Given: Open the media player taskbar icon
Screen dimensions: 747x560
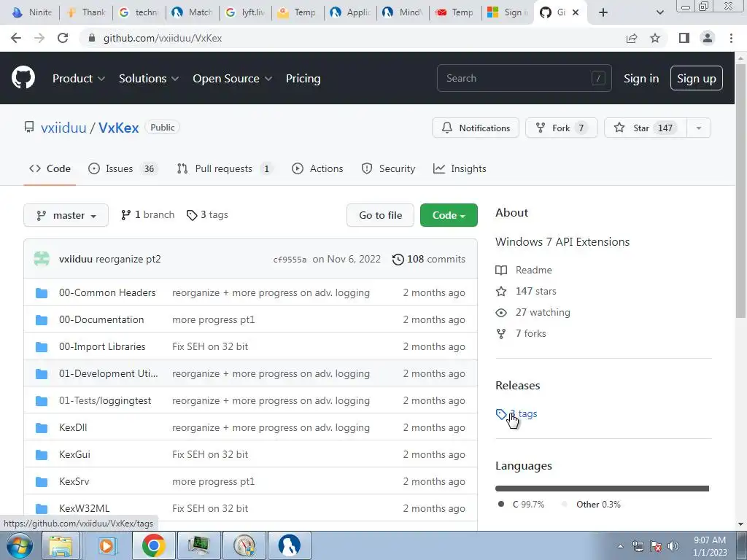Looking at the screenshot, I should [x=107, y=545].
